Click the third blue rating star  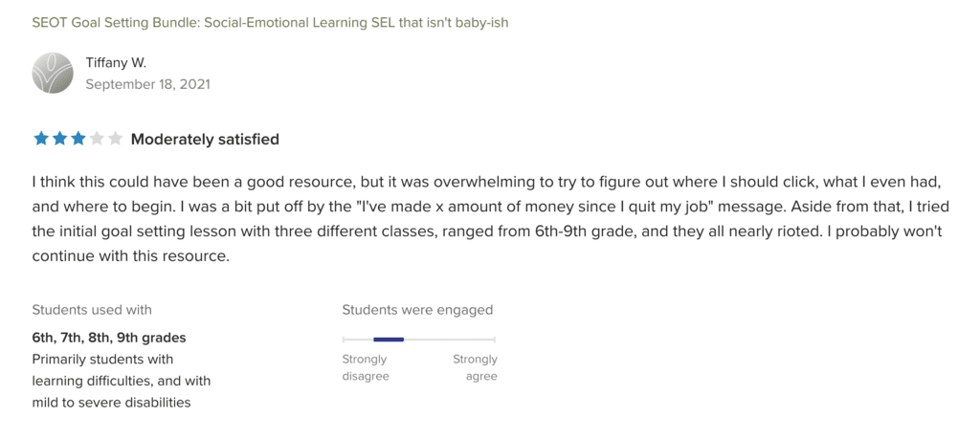click(78, 139)
